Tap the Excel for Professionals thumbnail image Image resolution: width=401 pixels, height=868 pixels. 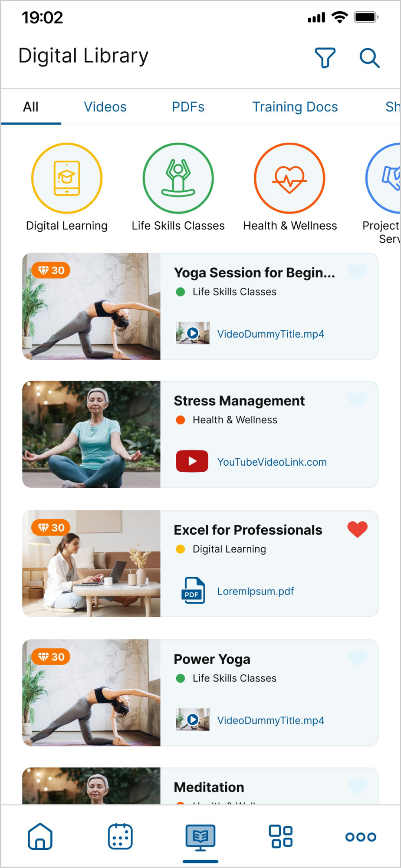(x=92, y=564)
